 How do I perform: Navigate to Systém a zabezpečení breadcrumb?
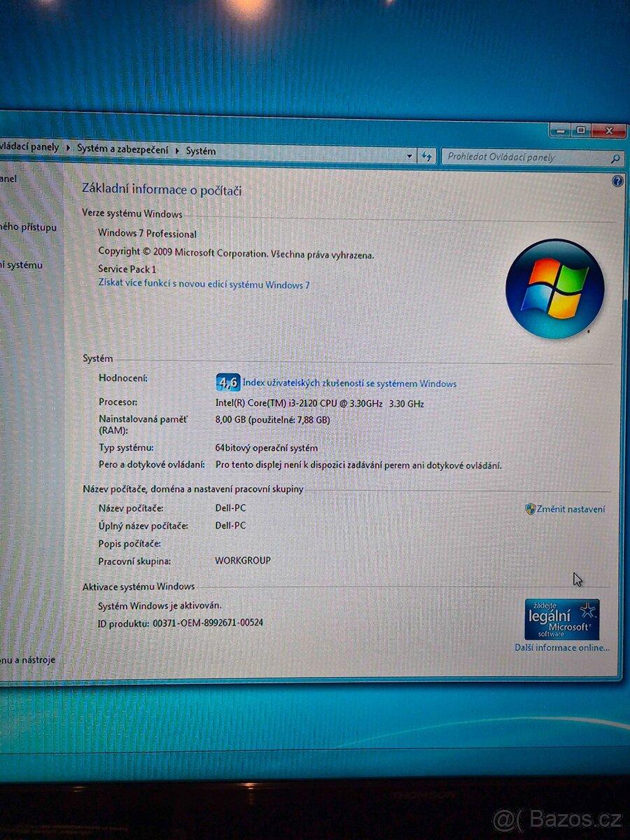pyautogui.click(x=122, y=149)
